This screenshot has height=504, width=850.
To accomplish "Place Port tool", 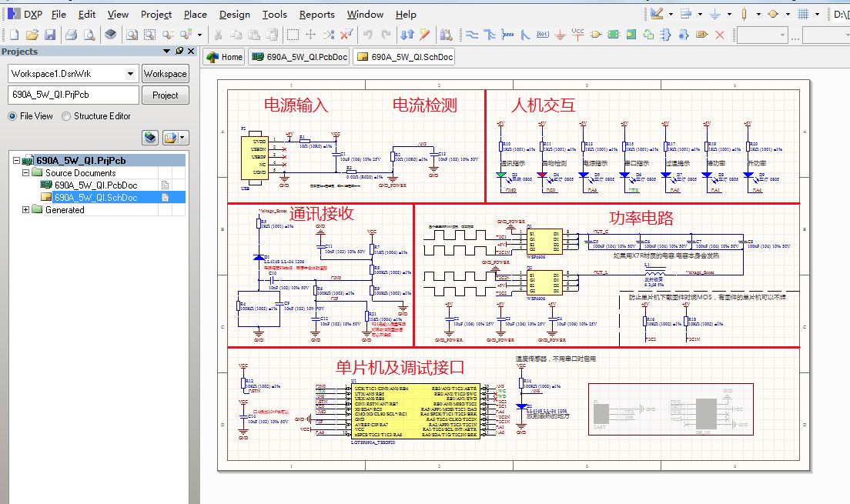I will [x=702, y=35].
